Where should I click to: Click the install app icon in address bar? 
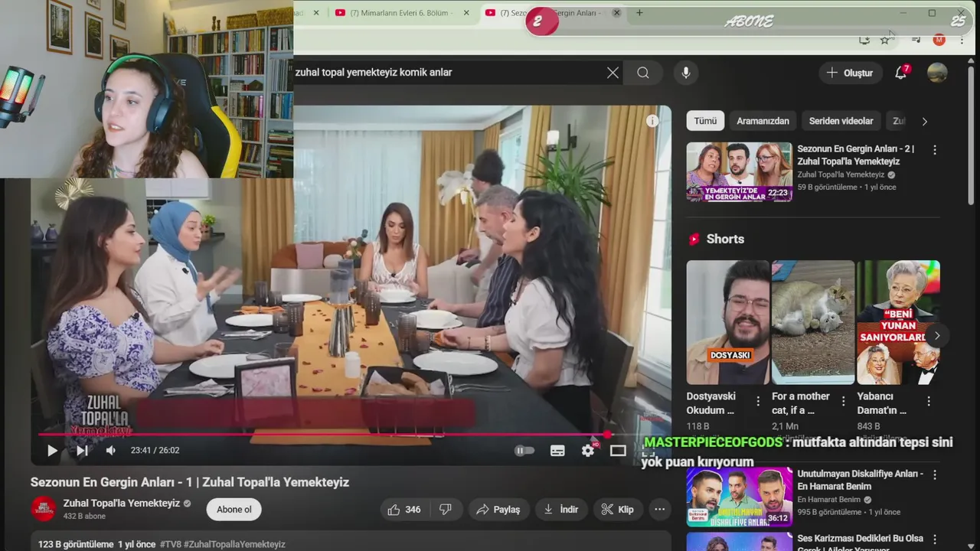(x=864, y=40)
